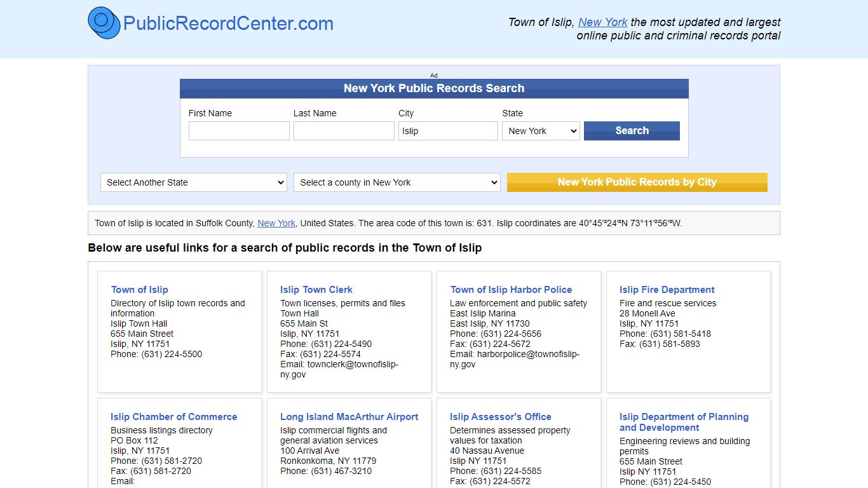This screenshot has width=868, height=488.
Task: Open Long Island MacArthur Airport link
Action: [349, 417]
